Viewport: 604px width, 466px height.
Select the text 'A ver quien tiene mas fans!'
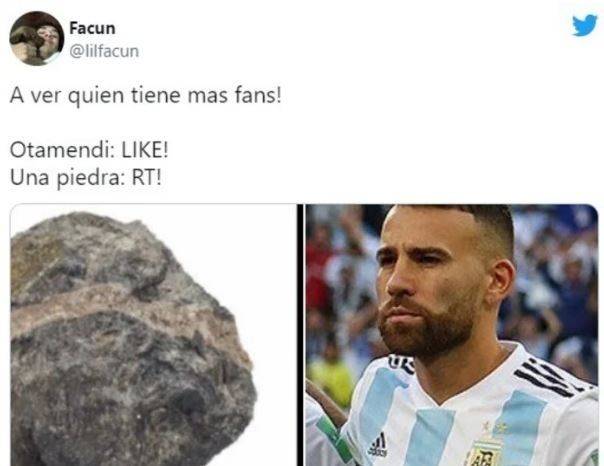point(146,96)
